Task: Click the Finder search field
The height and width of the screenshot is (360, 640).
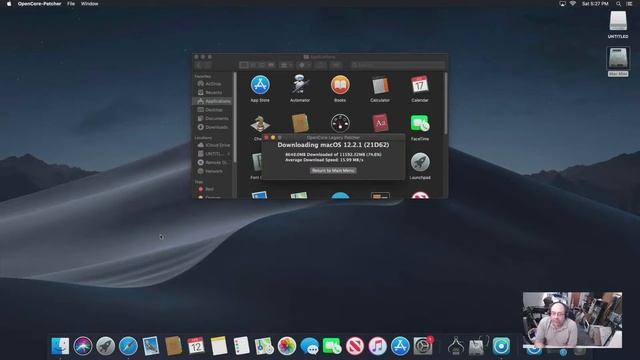Action: pos(398,65)
